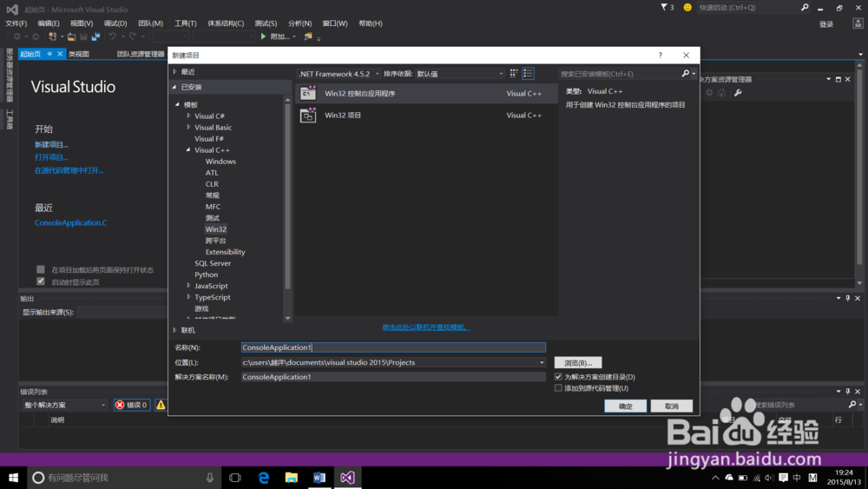Screen dimensions: 868x489
Task: Click the green start debugging arrow
Action: pyautogui.click(x=264, y=36)
